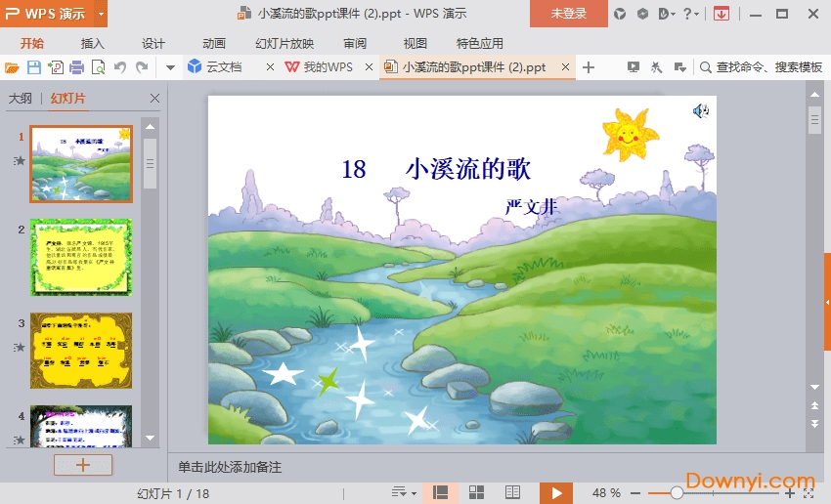Click the sound speaker icon on slide
The image size is (831, 504).
[x=701, y=110]
